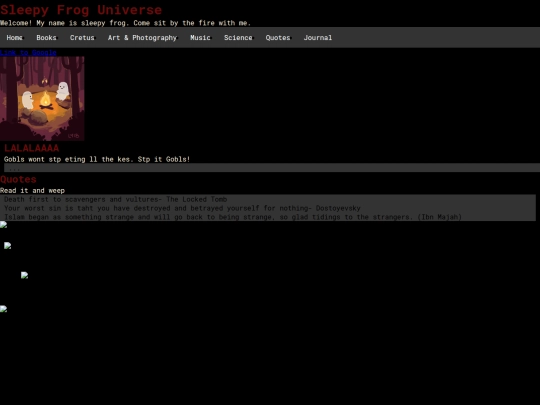The height and width of the screenshot is (405, 540).
Task: Click the LALALAAAA heading
Action: (31, 148)
